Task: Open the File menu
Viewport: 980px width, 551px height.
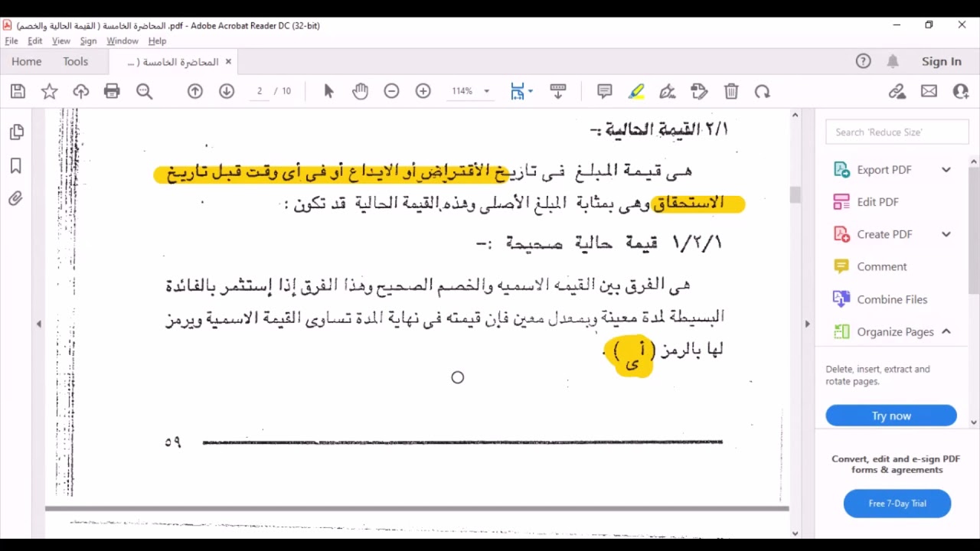Action: (x=11, y=41)
